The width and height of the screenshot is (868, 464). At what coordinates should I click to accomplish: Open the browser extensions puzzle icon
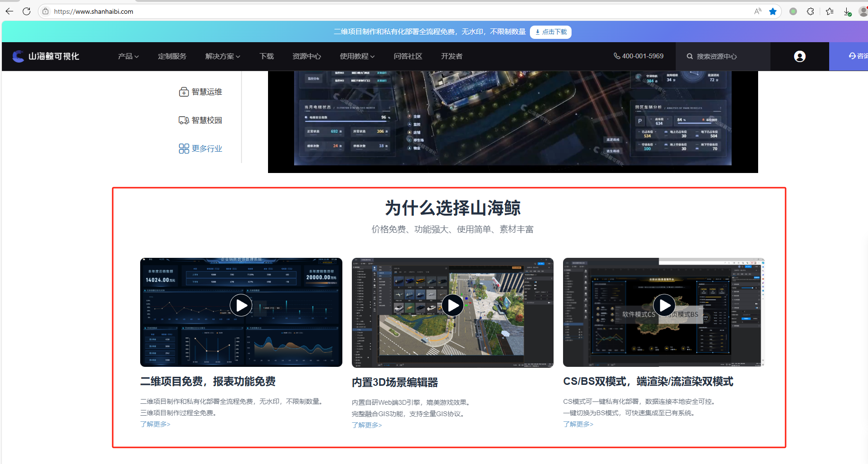[x=811, y=11]
